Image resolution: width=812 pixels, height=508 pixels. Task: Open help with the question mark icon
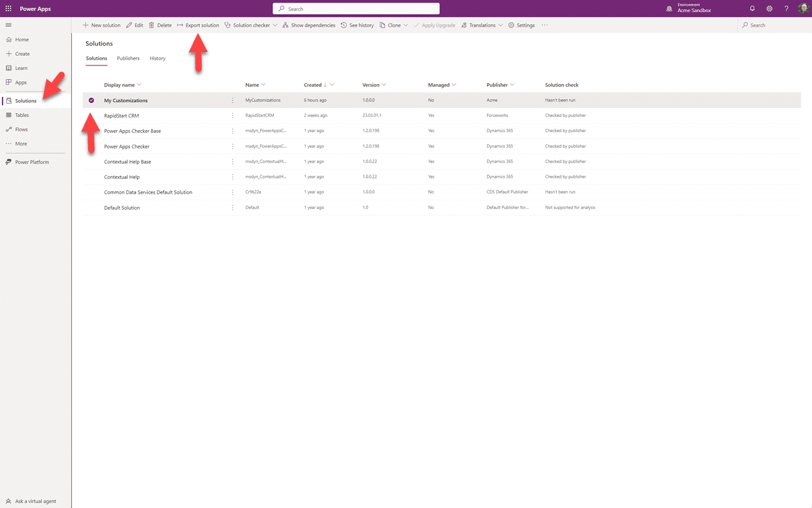coord(786,8)
